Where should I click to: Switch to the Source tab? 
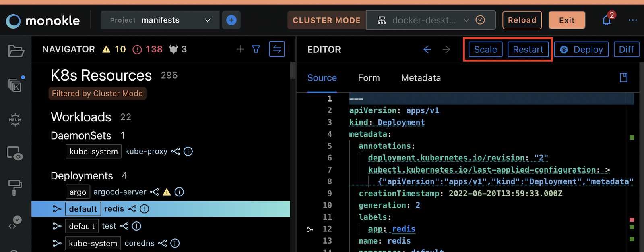pos(322,78)
